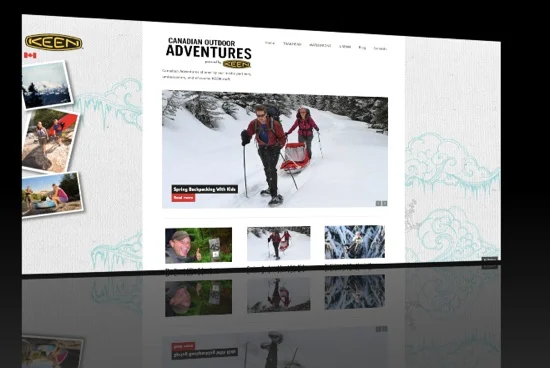Click the Canadian Outdoor Adventures site title

[x=209, y=48]
